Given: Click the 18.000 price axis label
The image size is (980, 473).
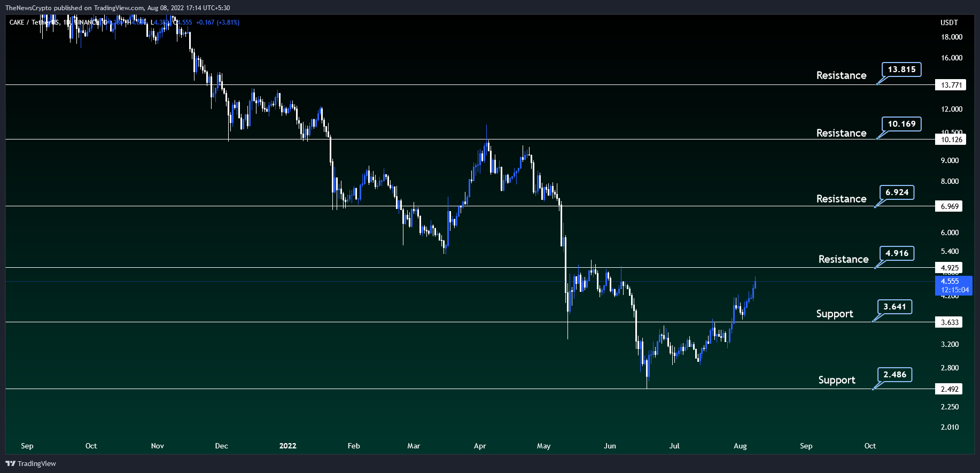Looking at the screenshot, I should (952, 37).
